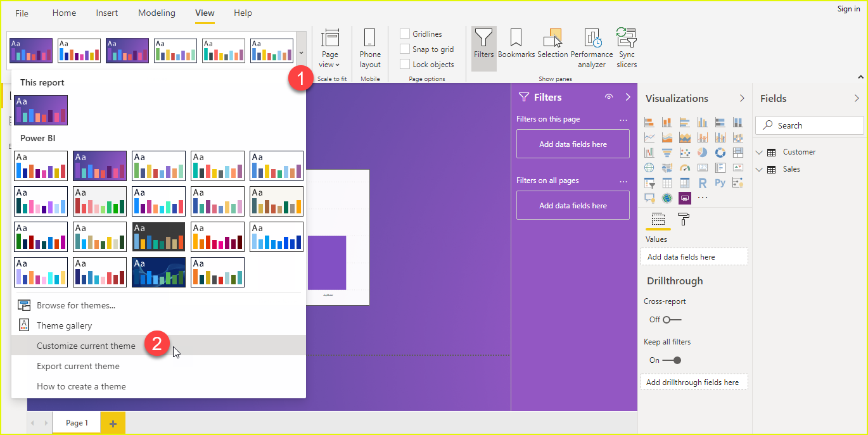868x435 pixels.
Task: Insert an R script visual
Action: tap(703, 182)
